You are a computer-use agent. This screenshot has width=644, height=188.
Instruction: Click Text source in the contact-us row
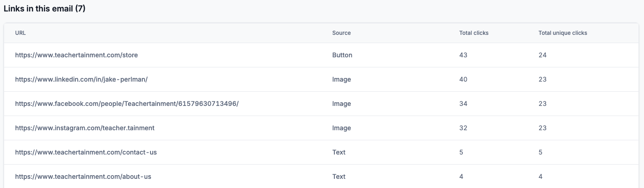coord(339,152)
